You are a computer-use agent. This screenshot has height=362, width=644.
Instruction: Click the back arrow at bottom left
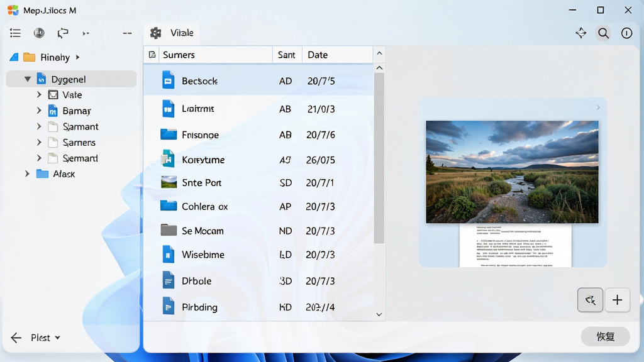[x=16, y=337]
